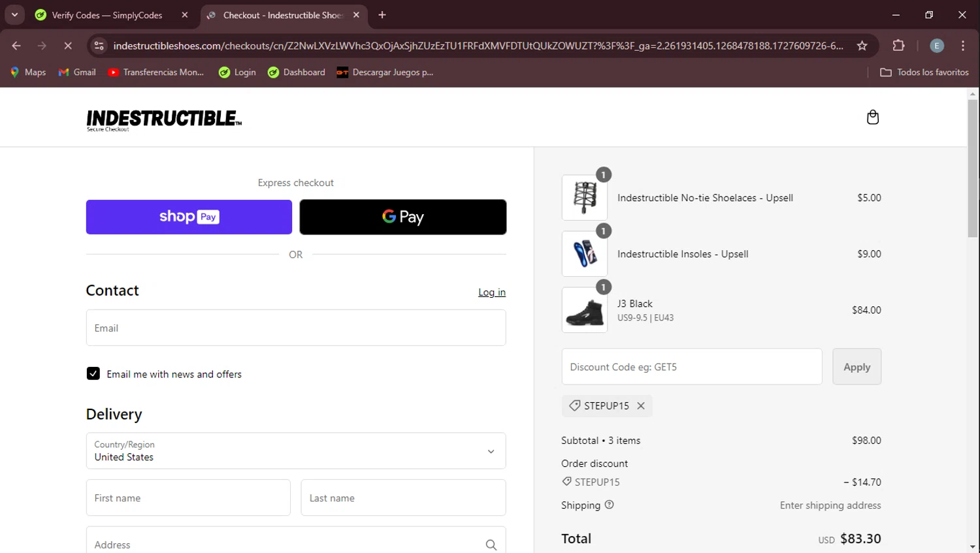Click the Indestructible Insoles product thumbnail

pos(585,254)
